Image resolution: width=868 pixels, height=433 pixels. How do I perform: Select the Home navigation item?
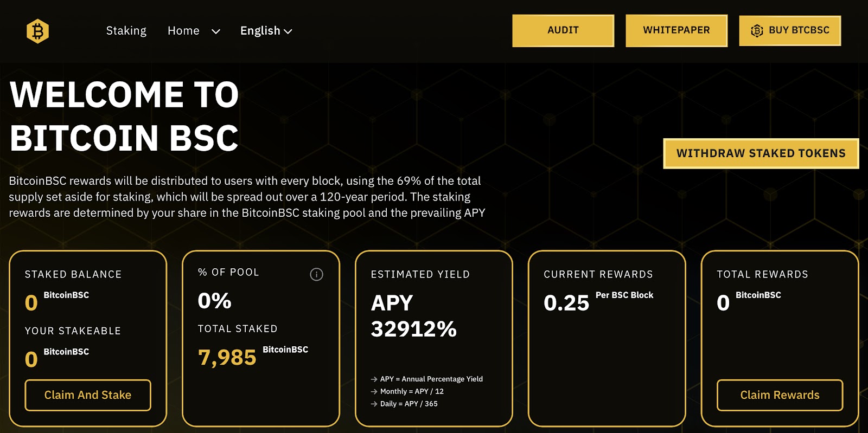pyautogui.click(x=183, y=31)
